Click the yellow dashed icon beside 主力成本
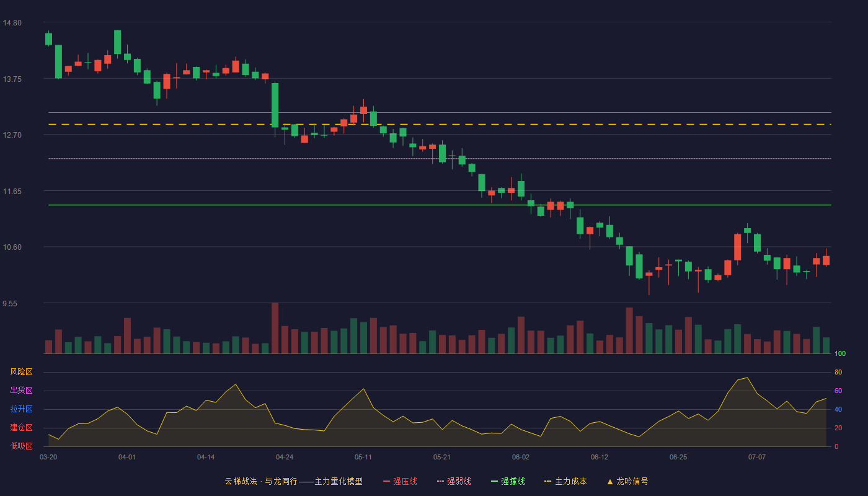Viewport: 868px width, 496px height. point(548,481)
